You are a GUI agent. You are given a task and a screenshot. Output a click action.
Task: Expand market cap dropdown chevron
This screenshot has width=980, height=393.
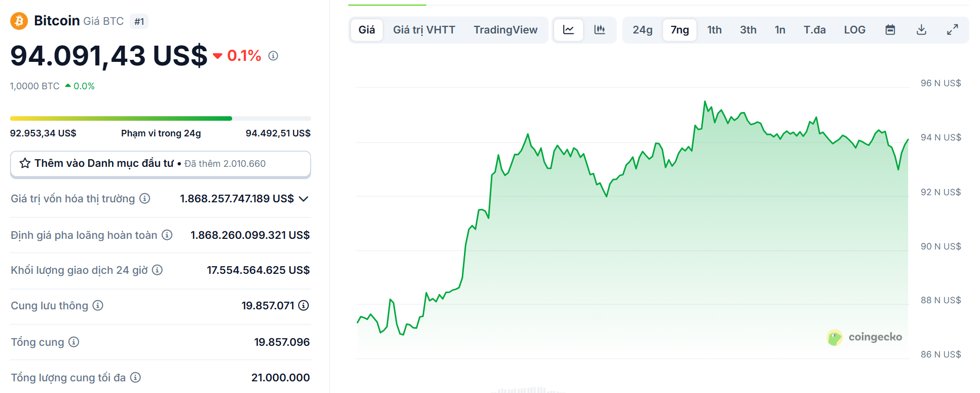tap(304, 199)
